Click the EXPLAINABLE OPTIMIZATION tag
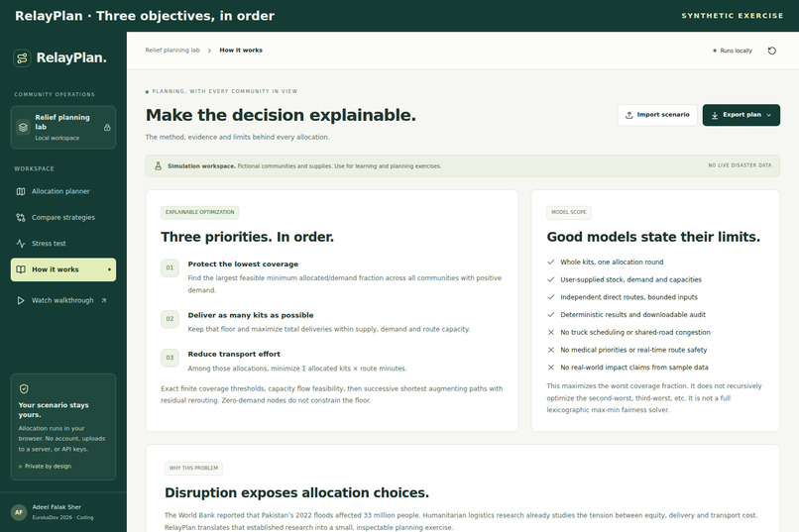The height and width of the screenshot is (532, 799). 200,212
